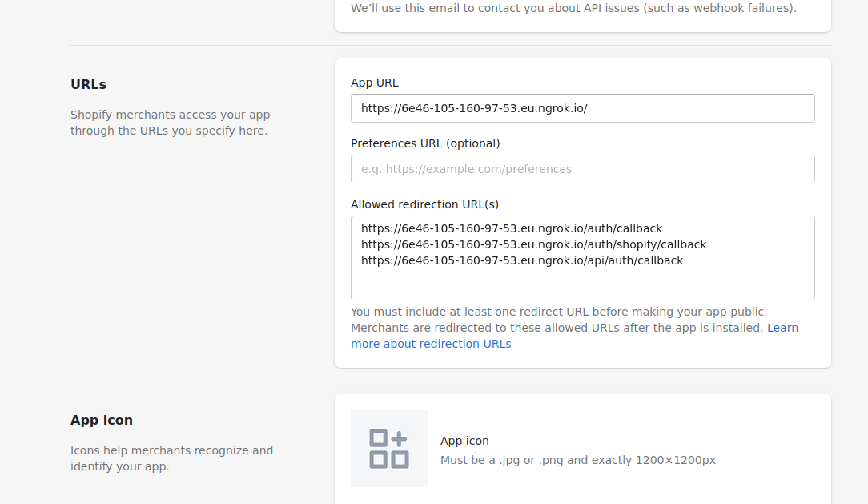The image size is (868, 504).
Task: Click the Preferences URL (optional) label
Action: point(425,143)
